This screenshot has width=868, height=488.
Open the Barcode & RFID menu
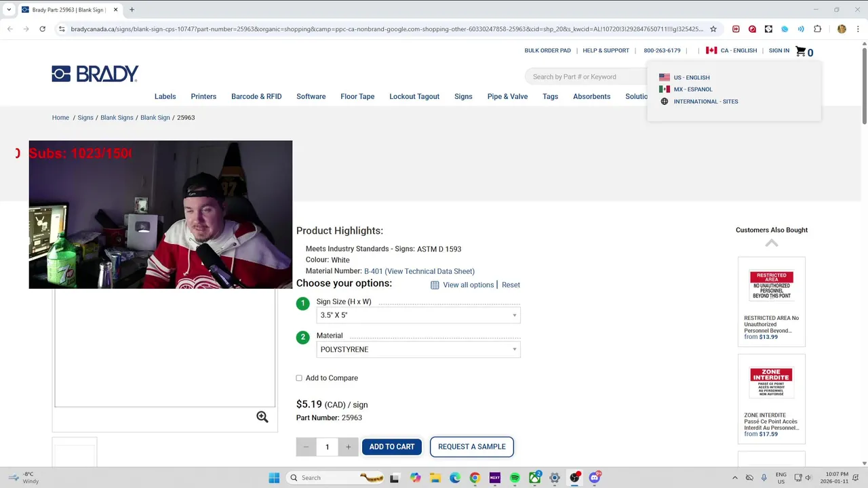tap(256, 96)
